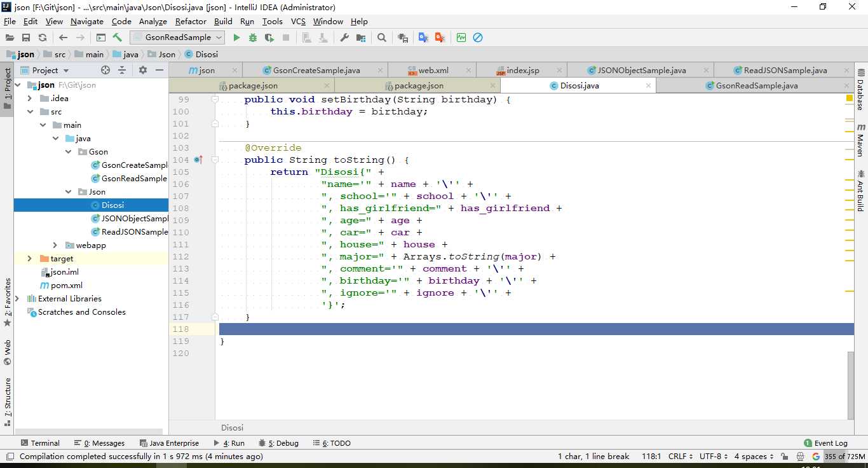Open the GsonReadSample run configuration dropdown
Viewport: 868px width, 468px height.
tap(177, 38)
